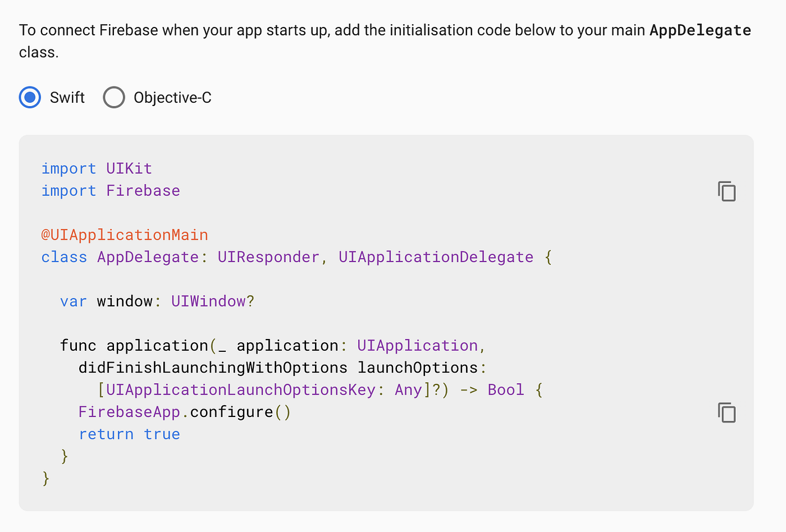Click the 'class AppDelegate' declaration line

[296, 257]
